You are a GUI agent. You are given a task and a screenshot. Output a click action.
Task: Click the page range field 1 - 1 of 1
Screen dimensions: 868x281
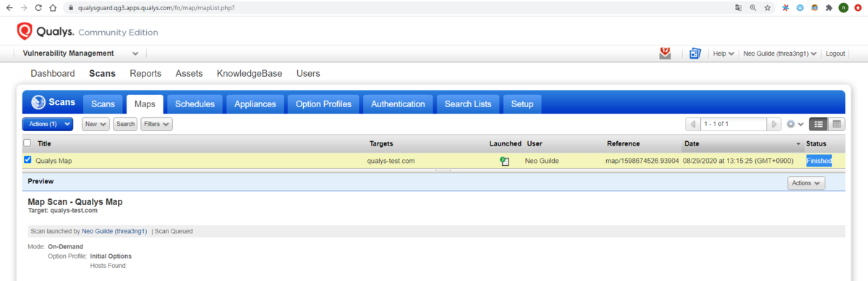click(733, 124)
